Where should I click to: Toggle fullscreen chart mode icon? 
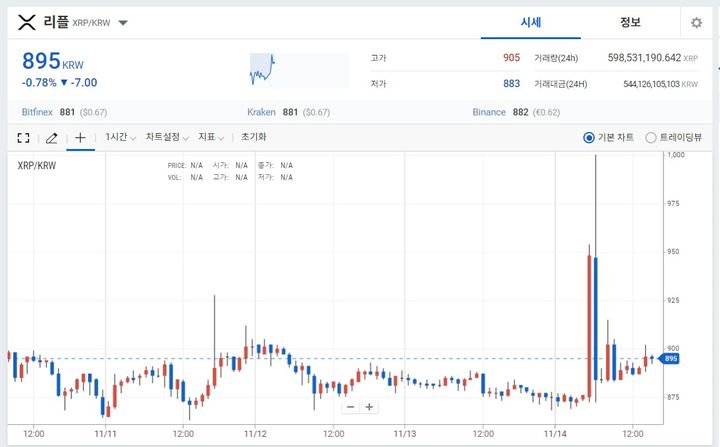pos(23,137)
